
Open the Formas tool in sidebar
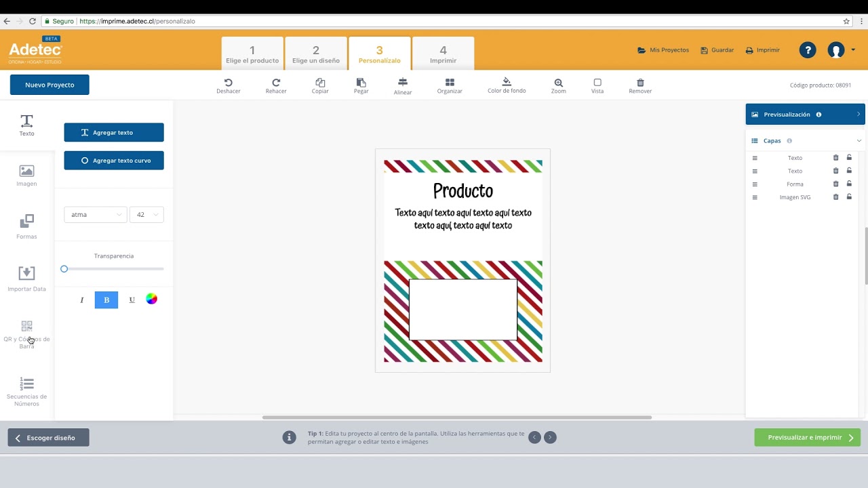tap(26, 227)
